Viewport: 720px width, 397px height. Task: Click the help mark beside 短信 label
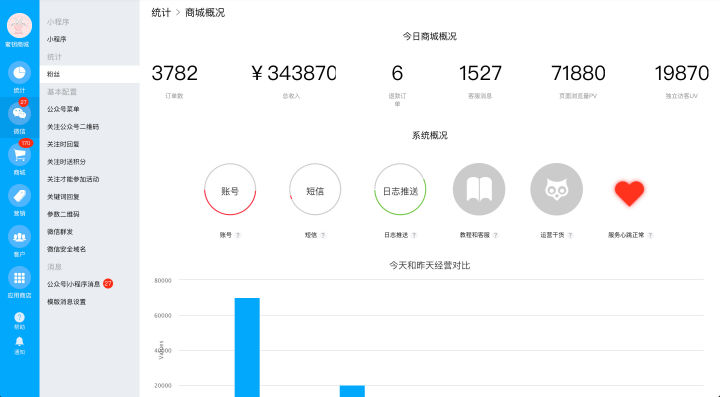tap(323, 235)
